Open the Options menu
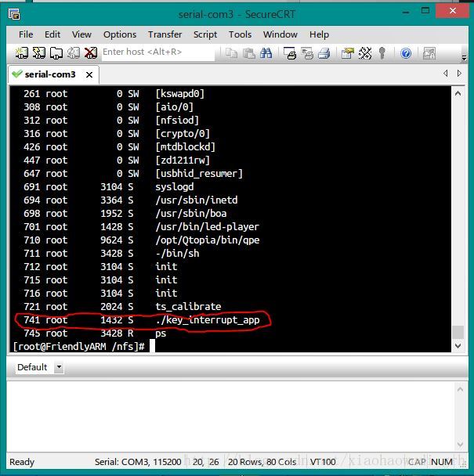The height and width of the screenshot is (476, 474). point(120,34)
